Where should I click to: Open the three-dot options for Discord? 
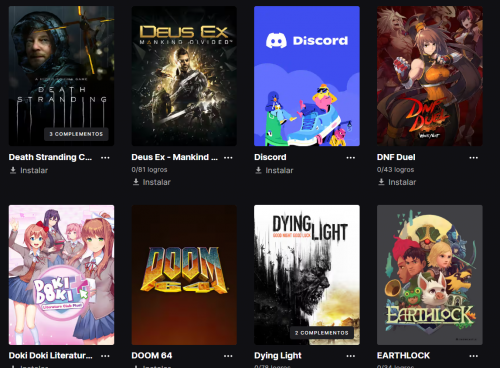click(351, 157)
